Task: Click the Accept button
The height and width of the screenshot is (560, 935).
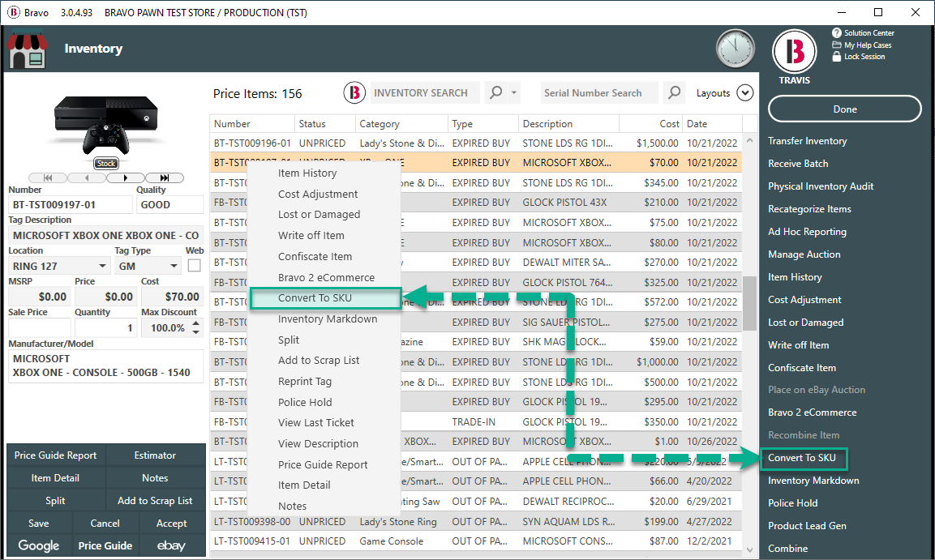Action: click(x=172, y=523)
